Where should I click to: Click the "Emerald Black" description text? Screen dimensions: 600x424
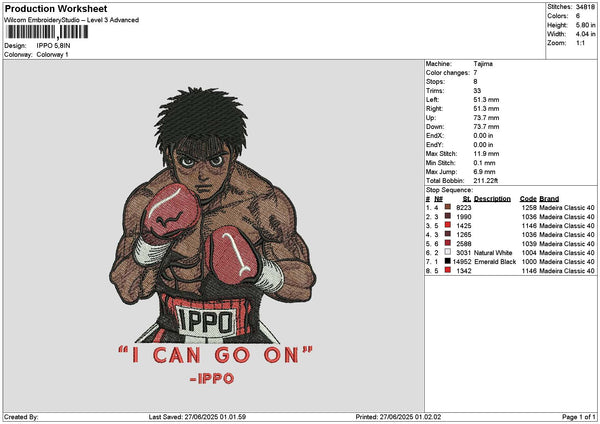pos(495,262)
